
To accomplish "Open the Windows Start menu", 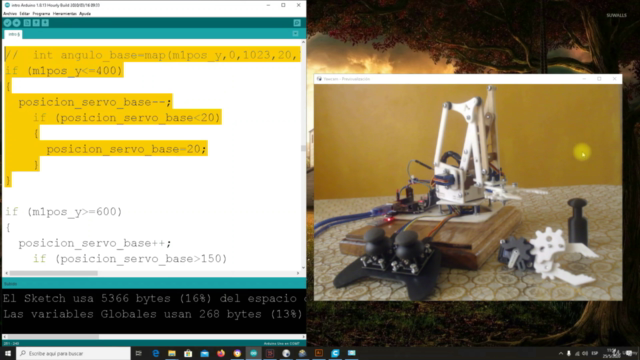I will pos(8,353).
